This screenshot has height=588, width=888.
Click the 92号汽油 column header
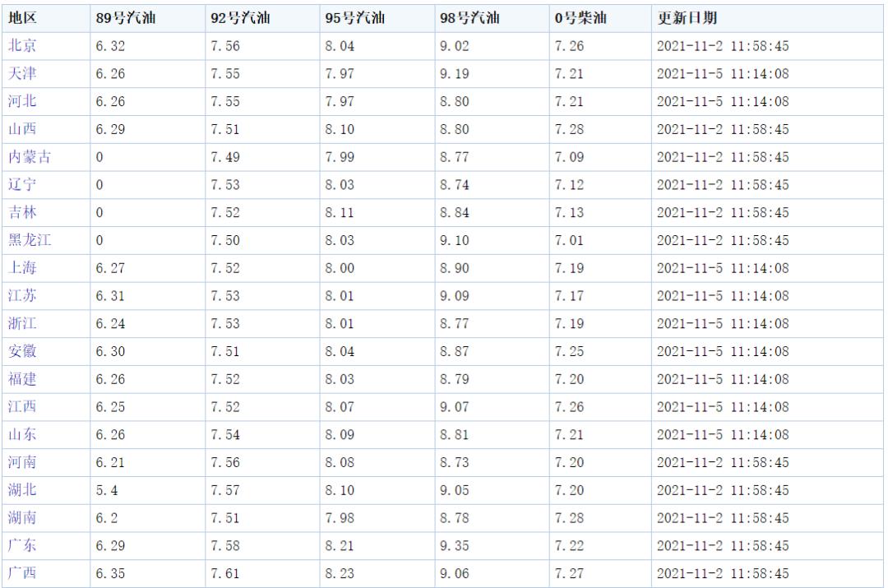(240, 18)
